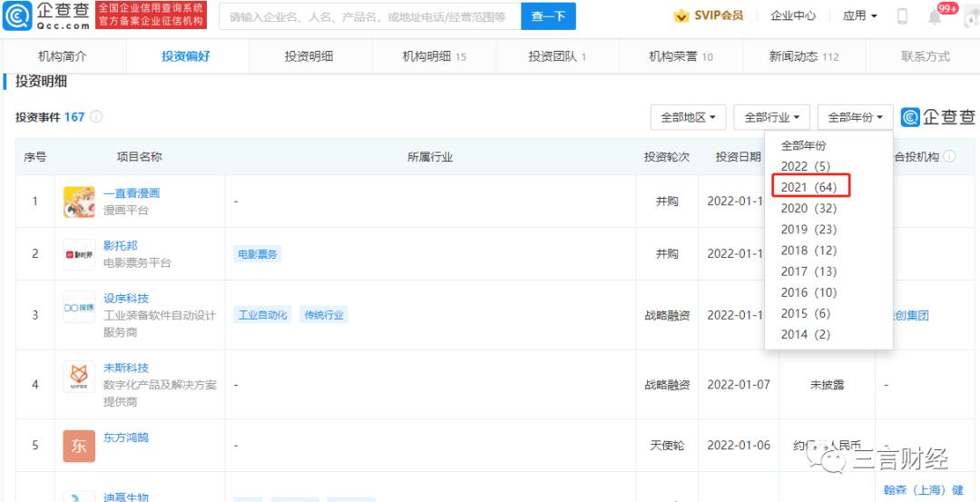Switch to the 投资明细 tab
Image resolution: width=980 pixels, height=502 pixels.
click(309, 56)
